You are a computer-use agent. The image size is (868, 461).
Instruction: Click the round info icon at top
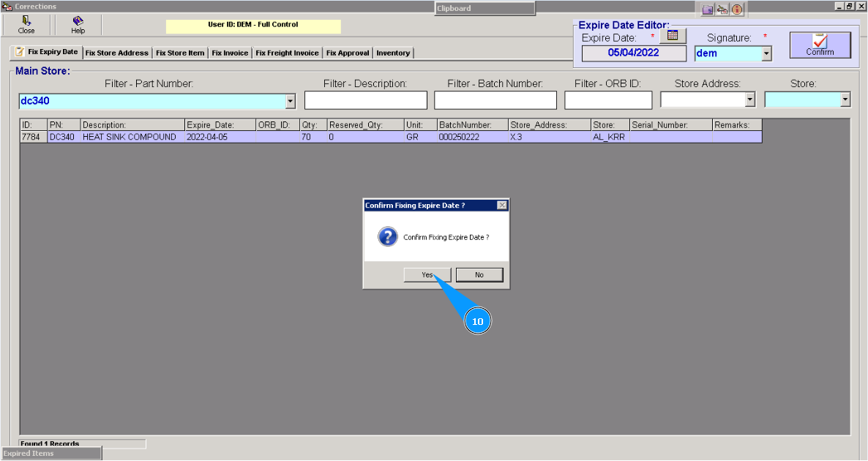tap(737, 10)
